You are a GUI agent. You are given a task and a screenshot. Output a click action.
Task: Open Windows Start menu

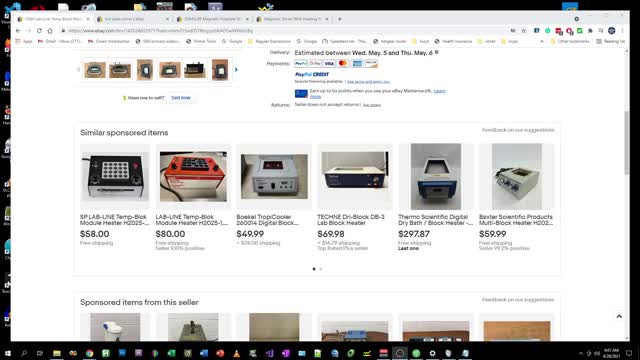(7, 353)
